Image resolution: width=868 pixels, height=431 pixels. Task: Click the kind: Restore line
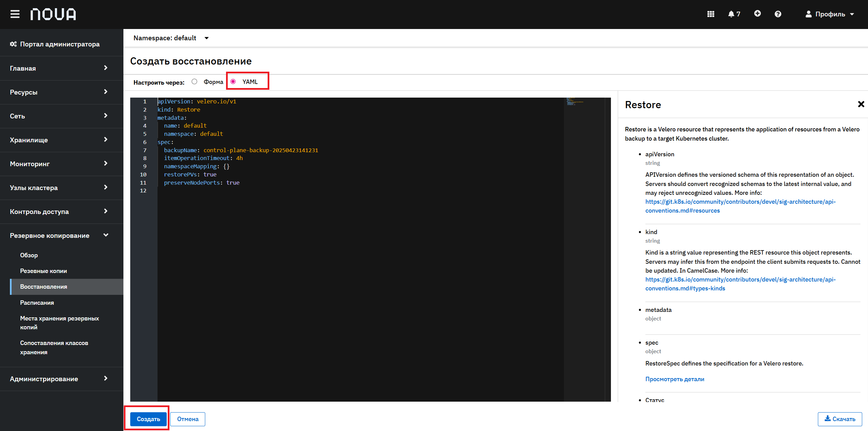pos(179,110)
